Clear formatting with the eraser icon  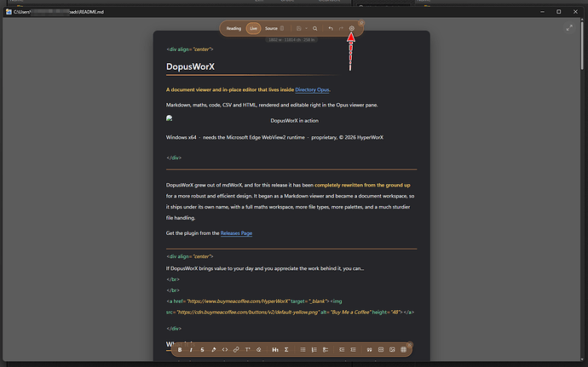coord(258,349)
